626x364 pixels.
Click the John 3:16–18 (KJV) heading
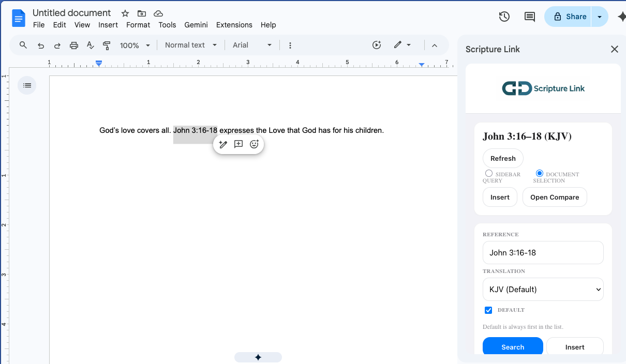527,136
